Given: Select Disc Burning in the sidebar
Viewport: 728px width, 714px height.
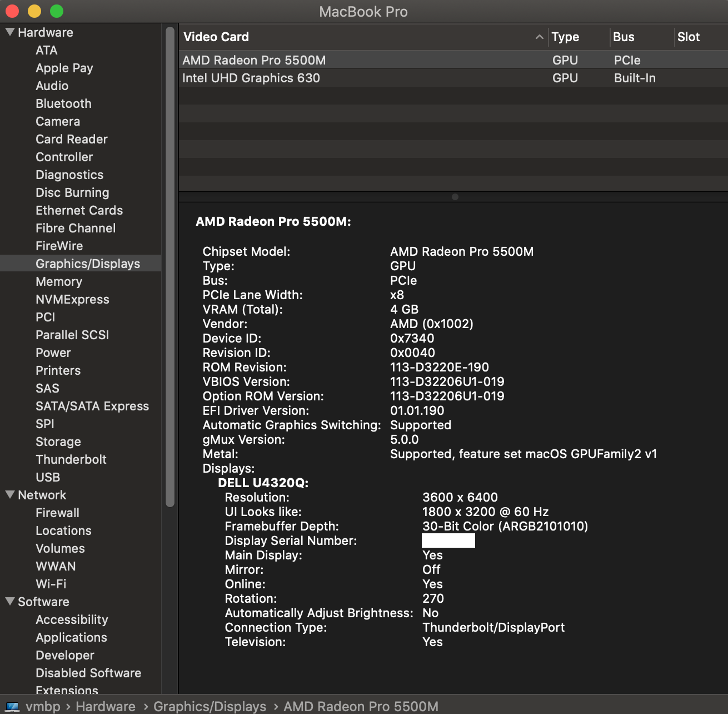Looking at the screenshot, I should 73,192.
